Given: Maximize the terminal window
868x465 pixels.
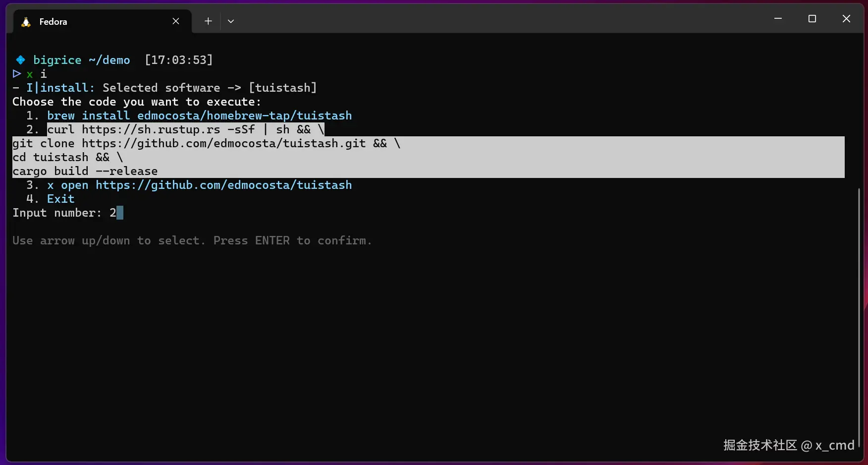Looking at the screenshot, I should (812, 19).
